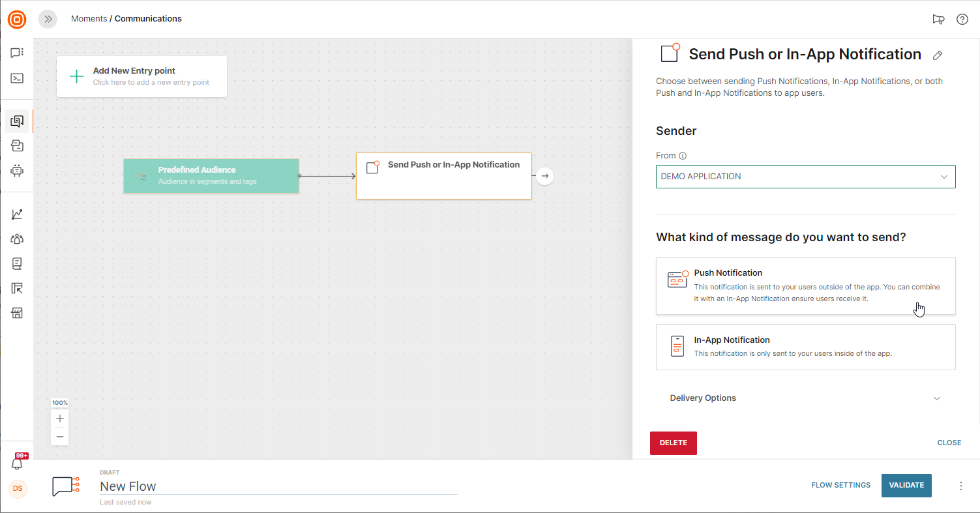Select the Push Notification message option
980x513 pixels.
805,286
